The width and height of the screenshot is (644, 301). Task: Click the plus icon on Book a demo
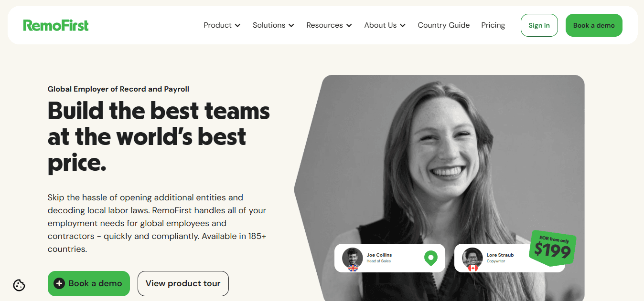click(59, 283)
